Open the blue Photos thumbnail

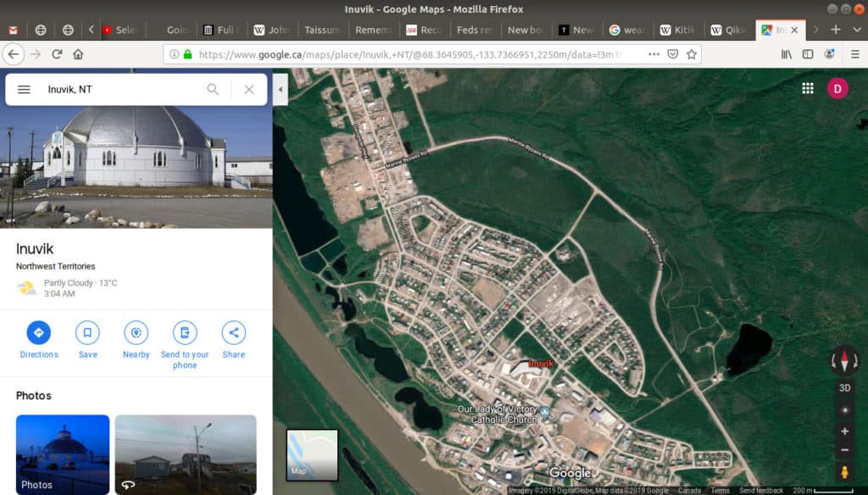(63, 454)
